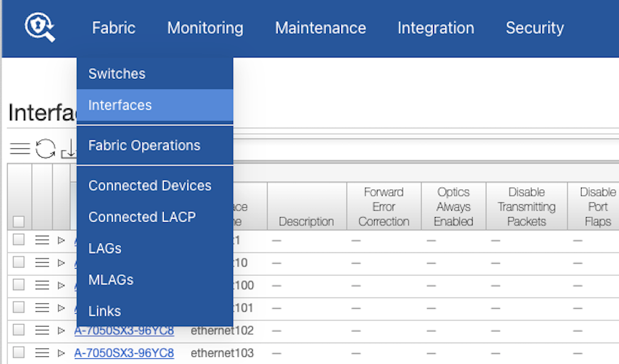Refresh the interfaces table
Viewport: 619px width, 364px height.
[x=45, y=149]
